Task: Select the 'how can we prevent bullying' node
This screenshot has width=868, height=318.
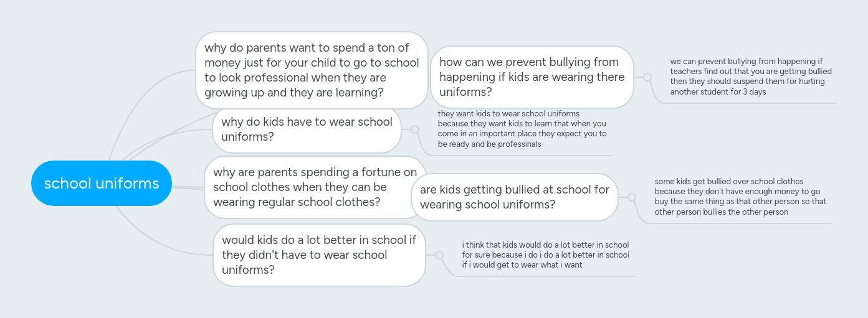Action: 532,77
